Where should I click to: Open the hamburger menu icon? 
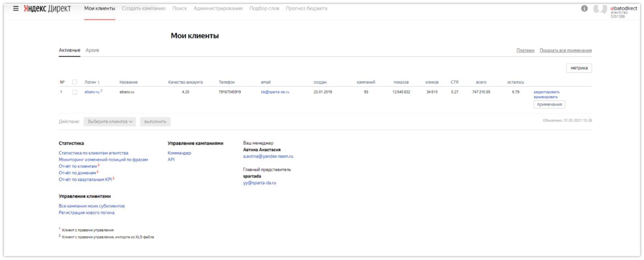pos(16,8)
